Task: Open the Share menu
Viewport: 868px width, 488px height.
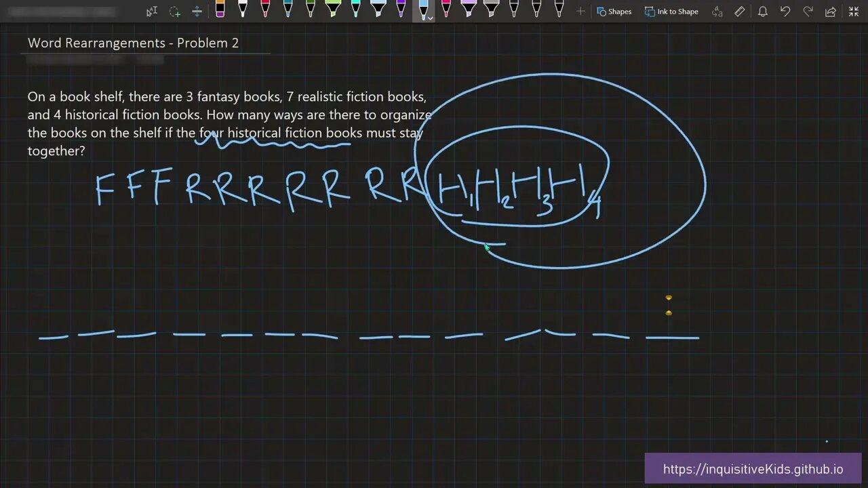Action: click(x=831, y=11)
